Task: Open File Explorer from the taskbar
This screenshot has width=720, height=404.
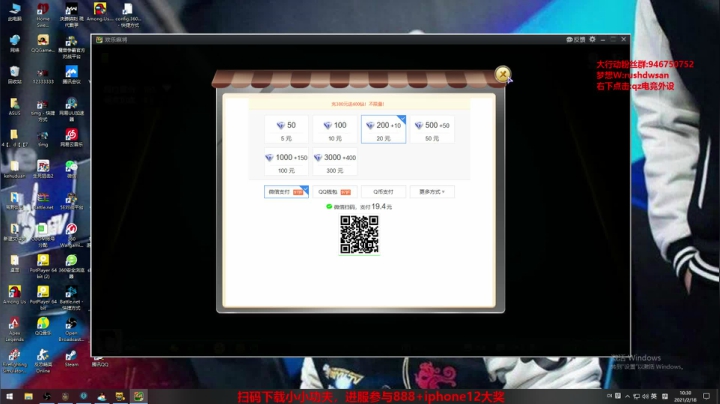Action: pyautogui.click(x=28, y=396)
